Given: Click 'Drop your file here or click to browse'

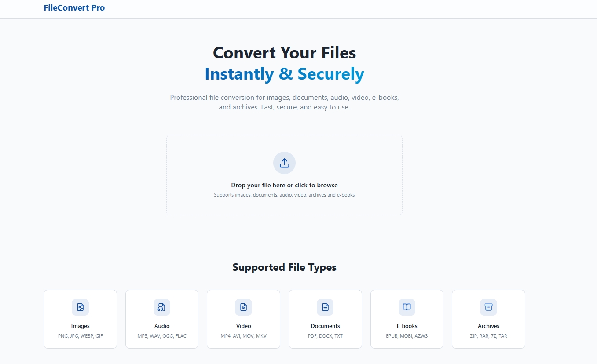Looking at the screenshot, I should (x=284, y=185).
